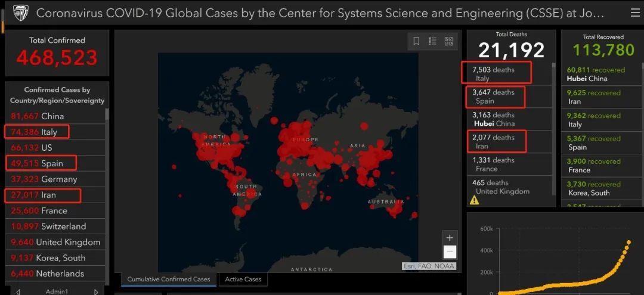Image resolution: width=644 pixels, height=295 pixels.
Task: Select Hubei China recovered entry
Action: point(601,74)
